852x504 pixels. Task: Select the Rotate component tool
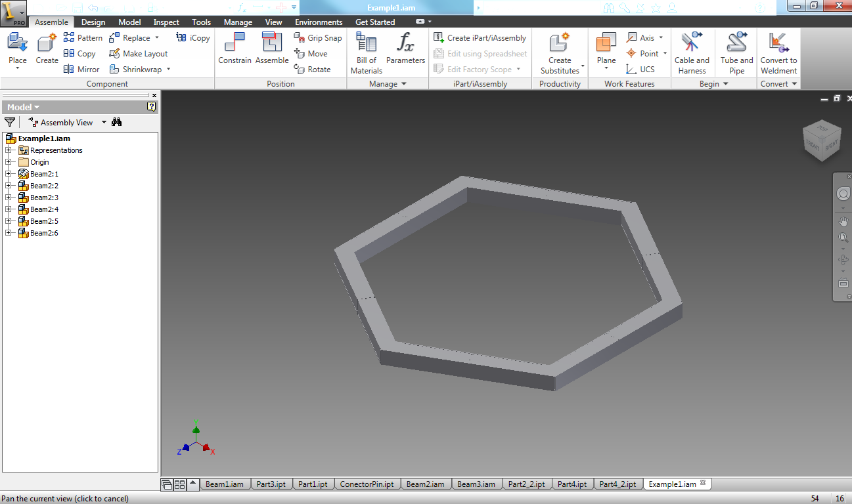tap(313, 70)
